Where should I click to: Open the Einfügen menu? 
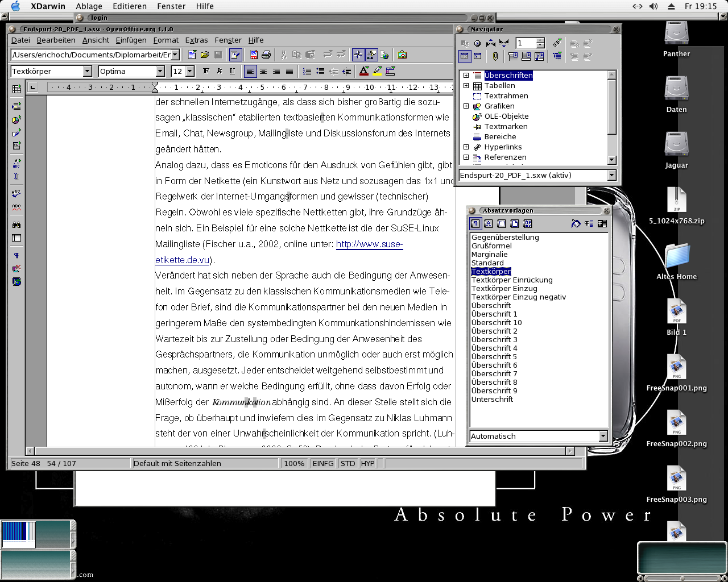(131, 40)
